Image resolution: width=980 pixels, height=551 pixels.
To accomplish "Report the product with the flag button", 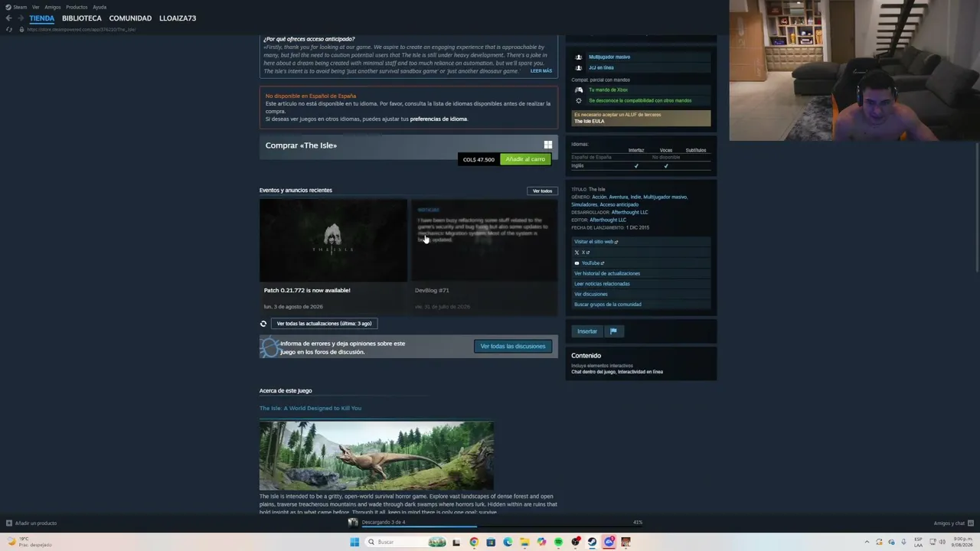I will [x=613, y=331].
